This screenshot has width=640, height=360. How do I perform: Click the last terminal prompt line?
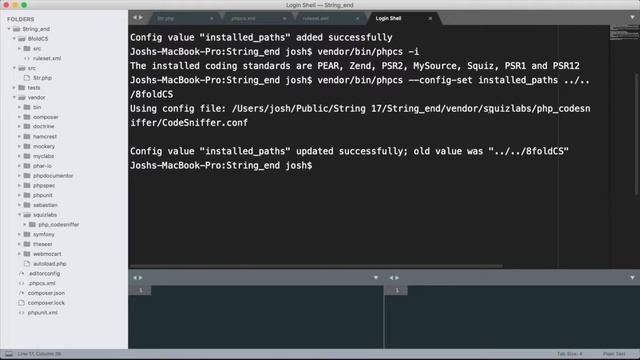tap(221, 165)
